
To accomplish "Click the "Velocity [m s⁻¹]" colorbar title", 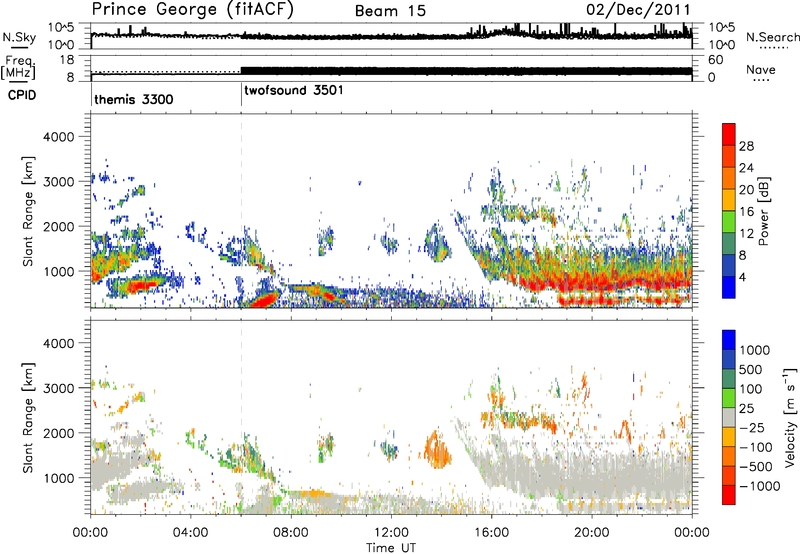I will (x=790, y=417).
